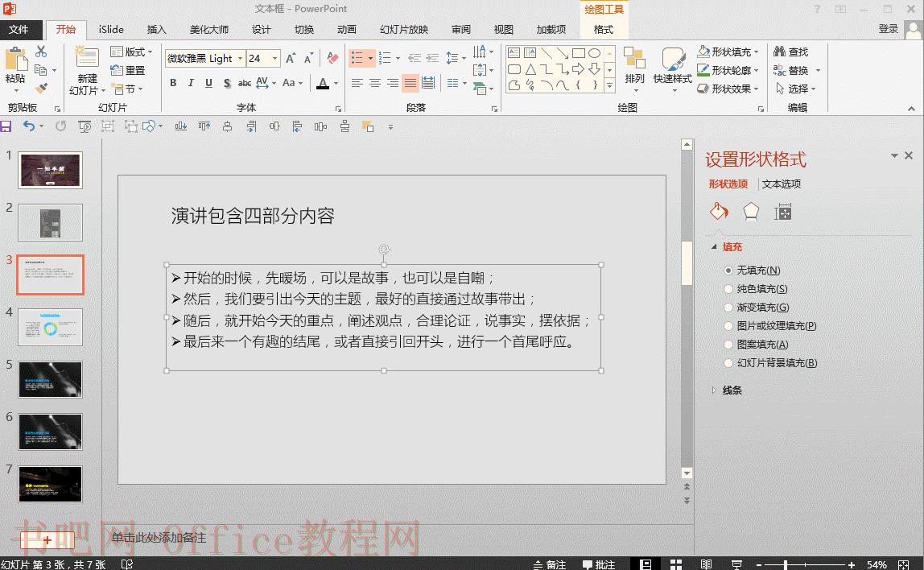Open Fill & Line bucket icon in format pane
924x570 pixels.
pyautogui.click(x=719, y=211)
